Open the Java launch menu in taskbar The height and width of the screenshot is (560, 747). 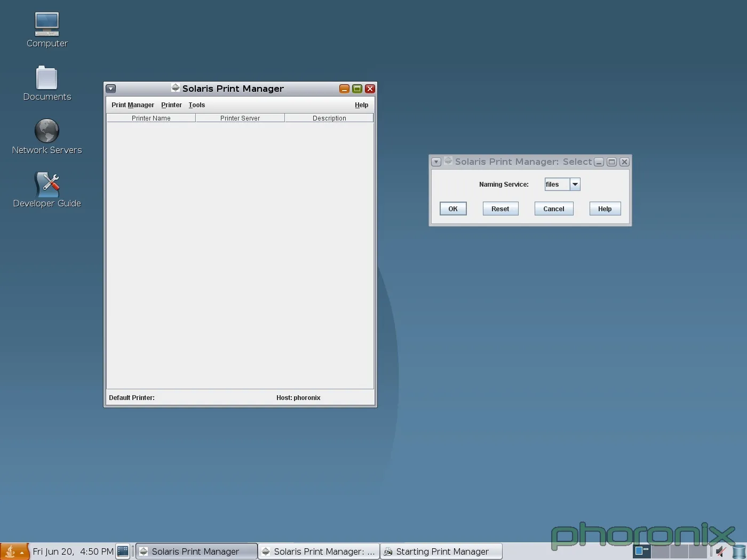pos(14,551)
